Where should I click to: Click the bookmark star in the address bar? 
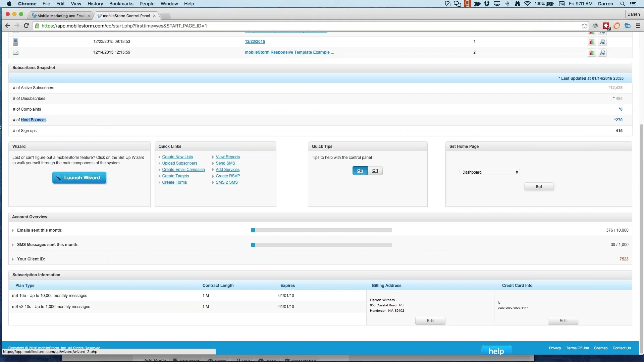coord(585,25)
